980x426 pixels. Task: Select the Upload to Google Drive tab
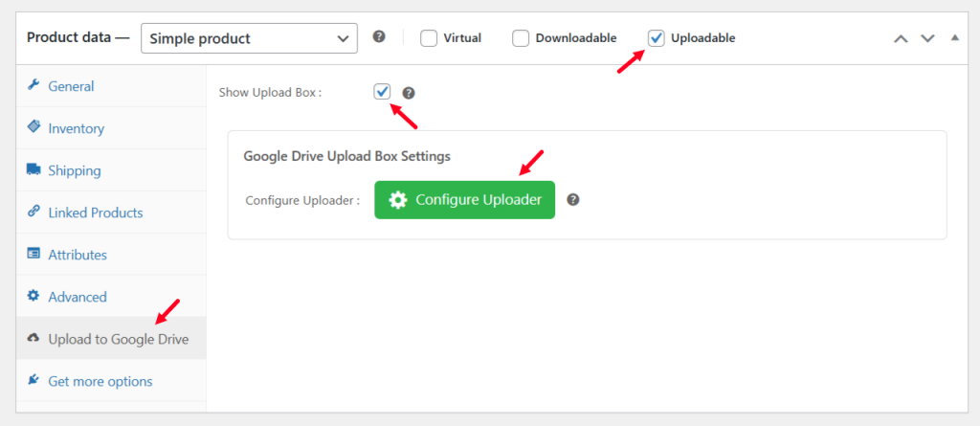point(111,339)
